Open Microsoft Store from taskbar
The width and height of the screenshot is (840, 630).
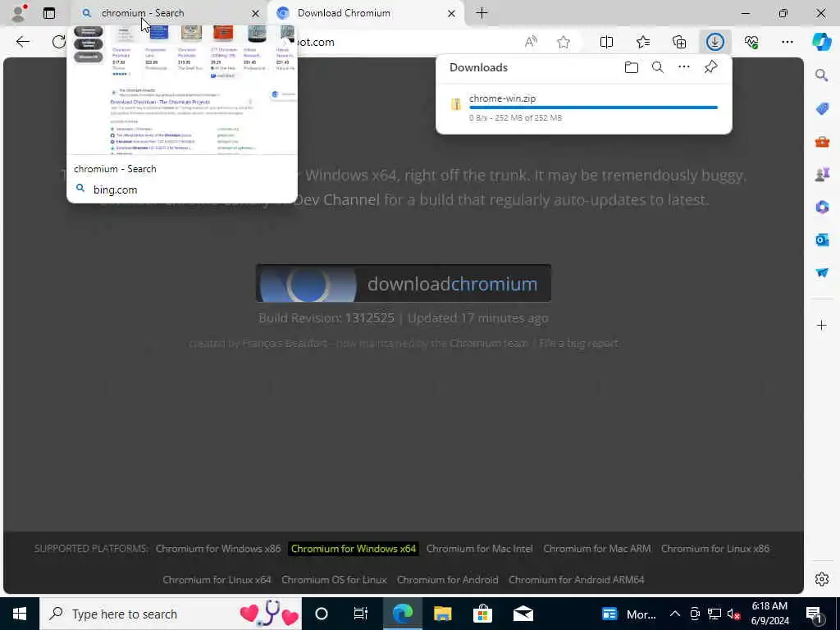[482, 614]
